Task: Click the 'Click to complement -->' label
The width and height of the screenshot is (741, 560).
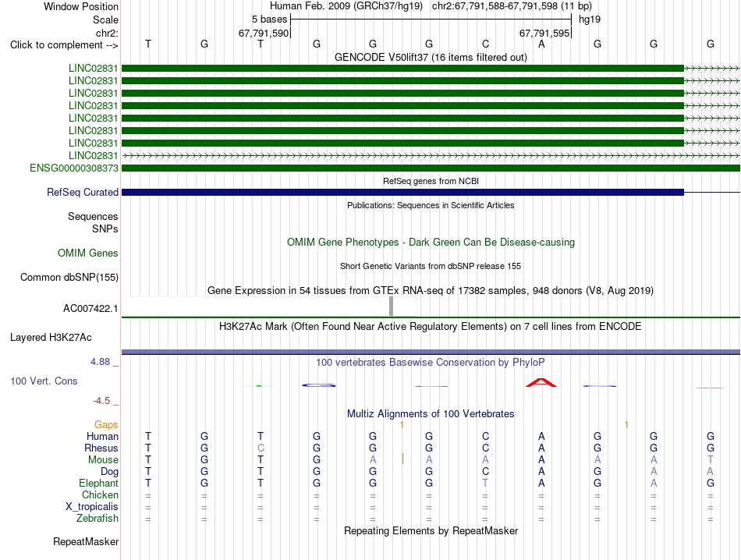Action: [x=64, y=45]
